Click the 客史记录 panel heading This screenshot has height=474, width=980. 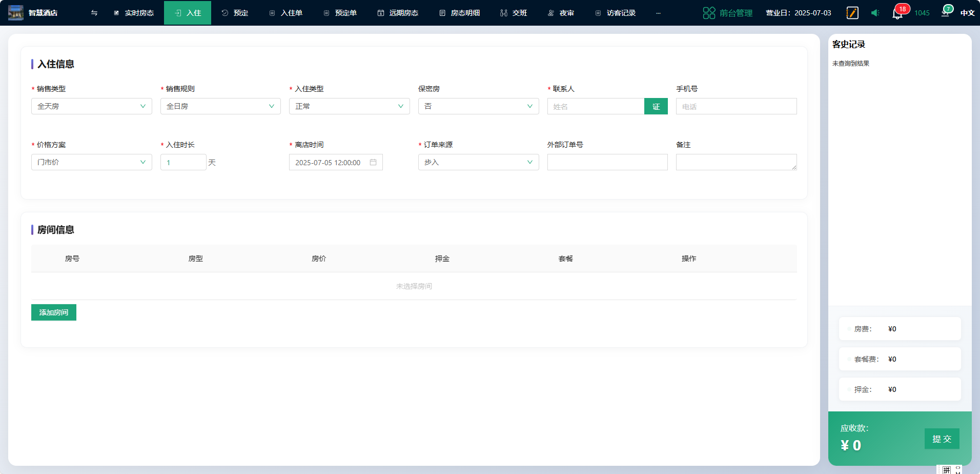(x=849, y=44)
